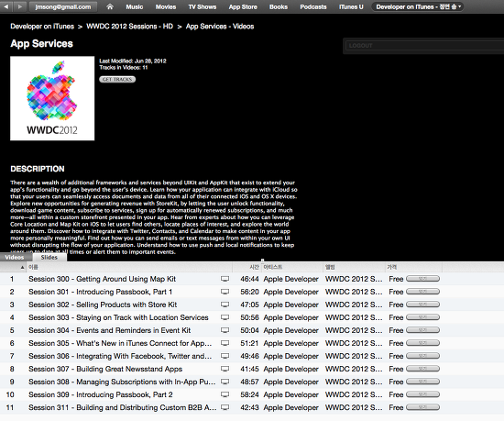Viewport: 504px width, 421px height.
Task: Select "Session 304 - Events and Reminders in Event Kit"
Action: (x=110, y=330)
